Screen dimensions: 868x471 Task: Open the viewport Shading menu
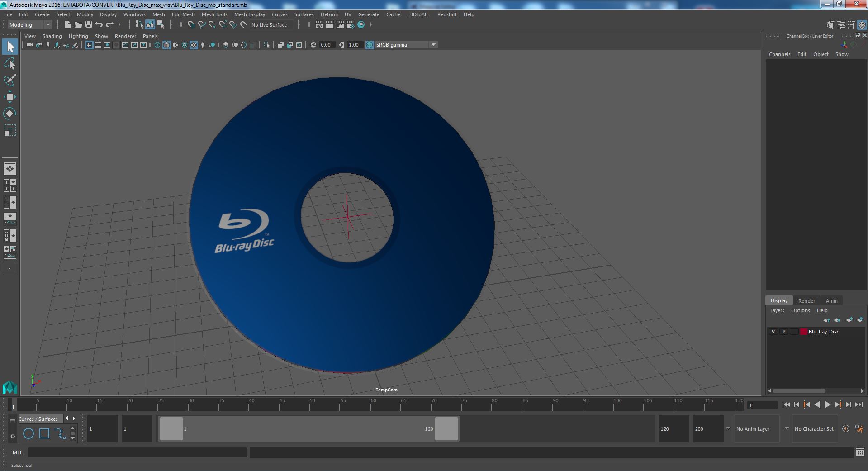(52, 36)
